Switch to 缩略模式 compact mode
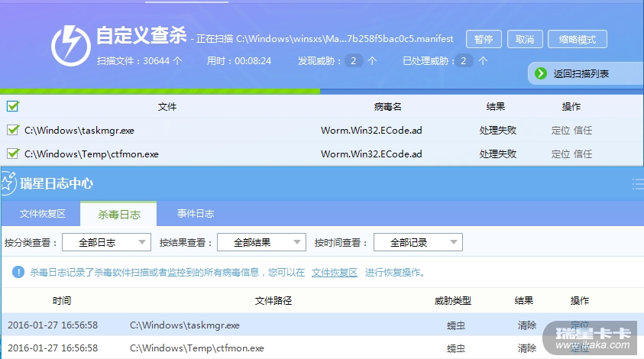 [578, 40]
